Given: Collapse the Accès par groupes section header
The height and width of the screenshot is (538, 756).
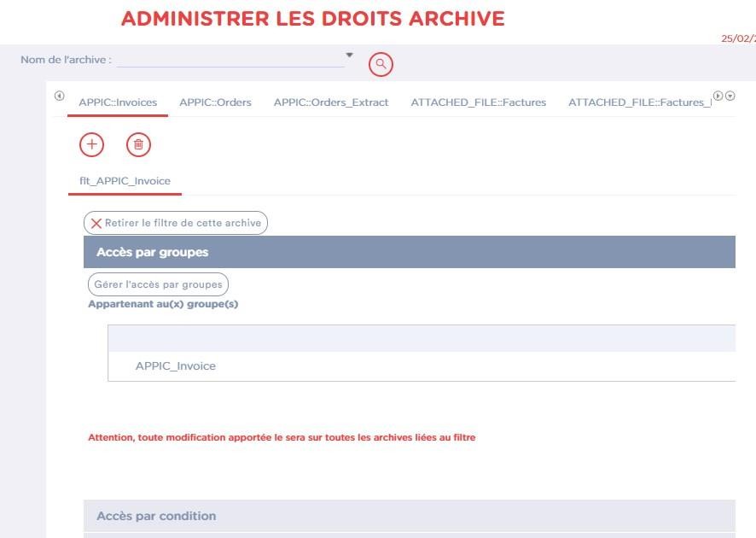Looking at the screenshot, I should click(x=409, y=252).
